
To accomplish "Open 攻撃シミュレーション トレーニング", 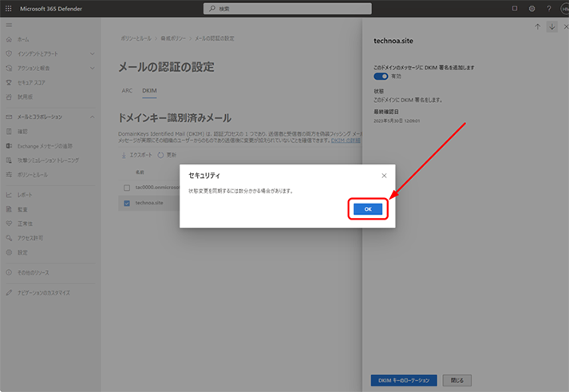I will (48, 160).
